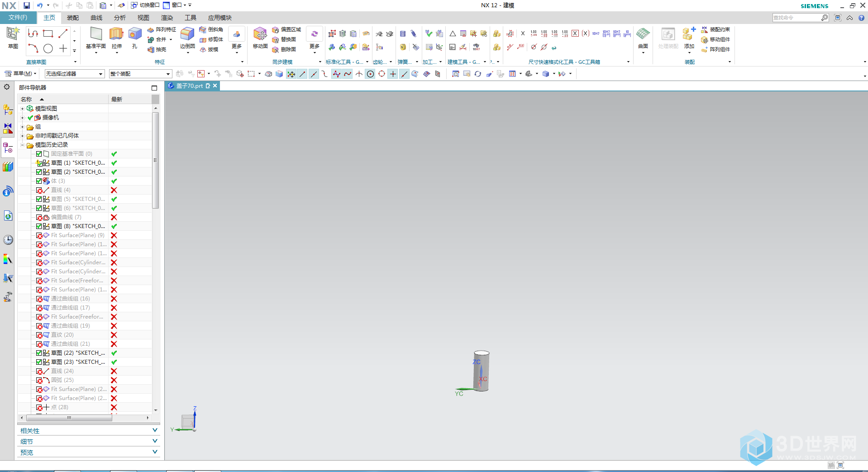
Task: Expand the 模型视图 tree node
Action: 22,109
